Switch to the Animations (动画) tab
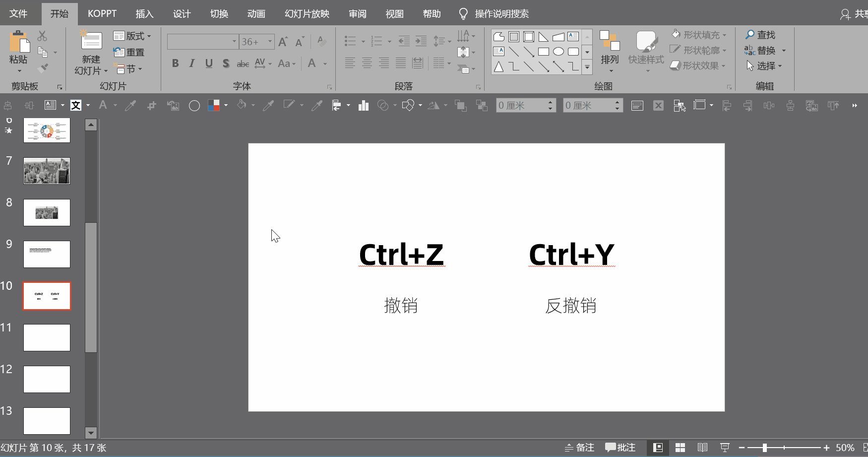This screenshot has width=868, height=457. coord(256,13)
